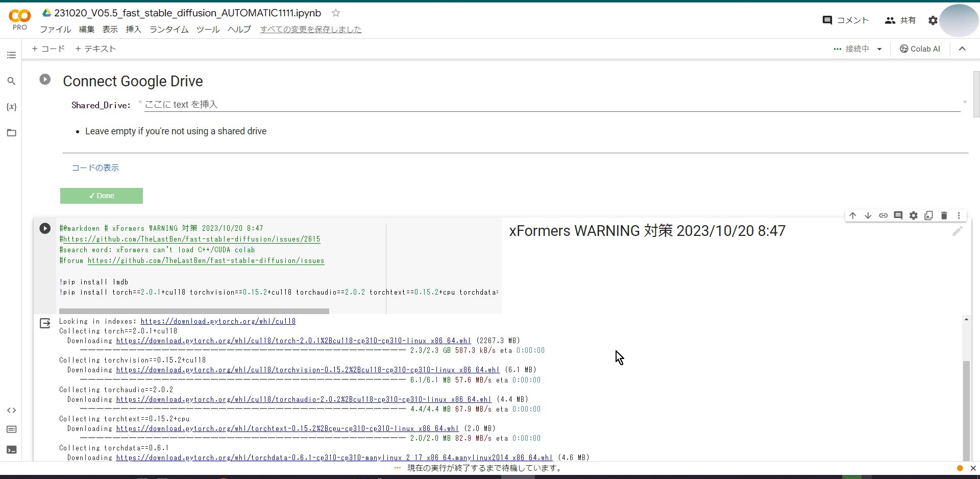Click the Shared_Drive text input field

551,105
